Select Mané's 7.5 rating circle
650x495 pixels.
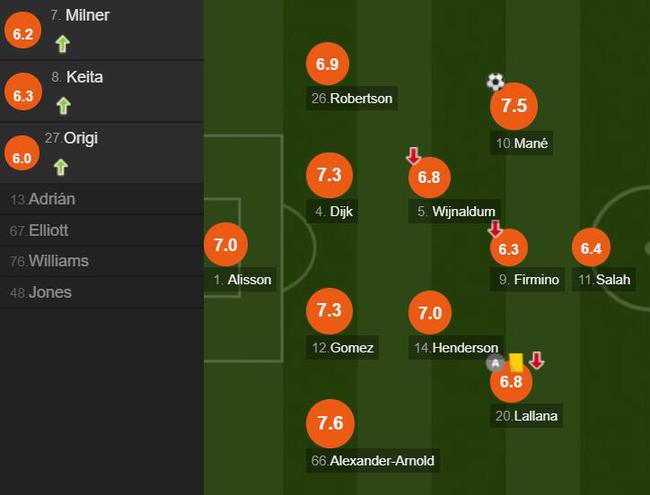[514, 106]
